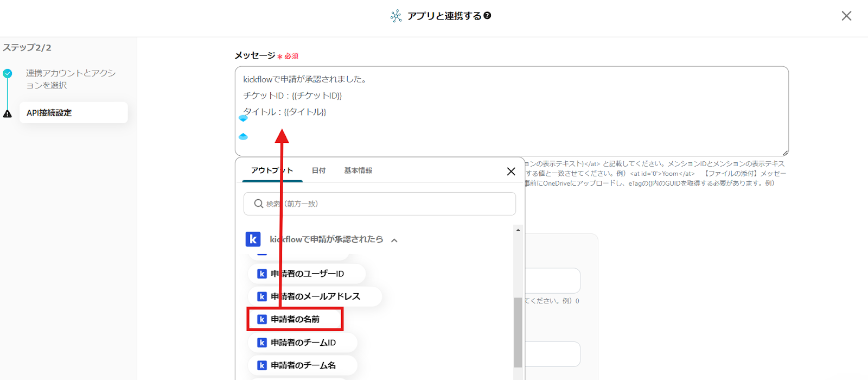Switch to the アウトプット tab

tap(272, 170)
